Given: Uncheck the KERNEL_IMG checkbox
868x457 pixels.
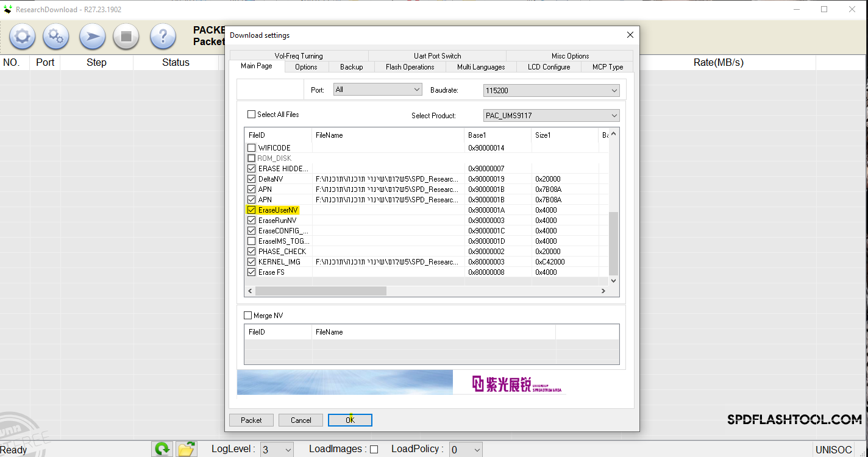Looking at the screenshot, I should (x=251, y=262).
